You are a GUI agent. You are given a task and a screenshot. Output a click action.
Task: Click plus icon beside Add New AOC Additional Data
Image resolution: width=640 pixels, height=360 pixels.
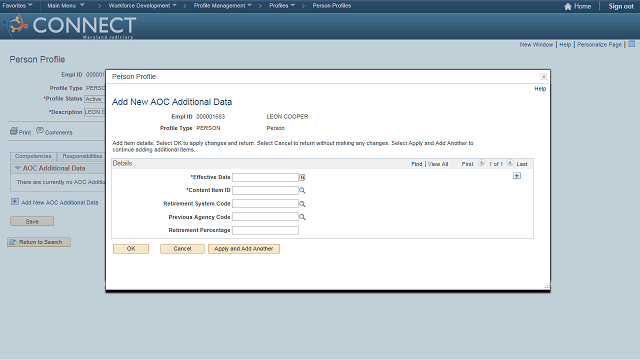[15, 202]
